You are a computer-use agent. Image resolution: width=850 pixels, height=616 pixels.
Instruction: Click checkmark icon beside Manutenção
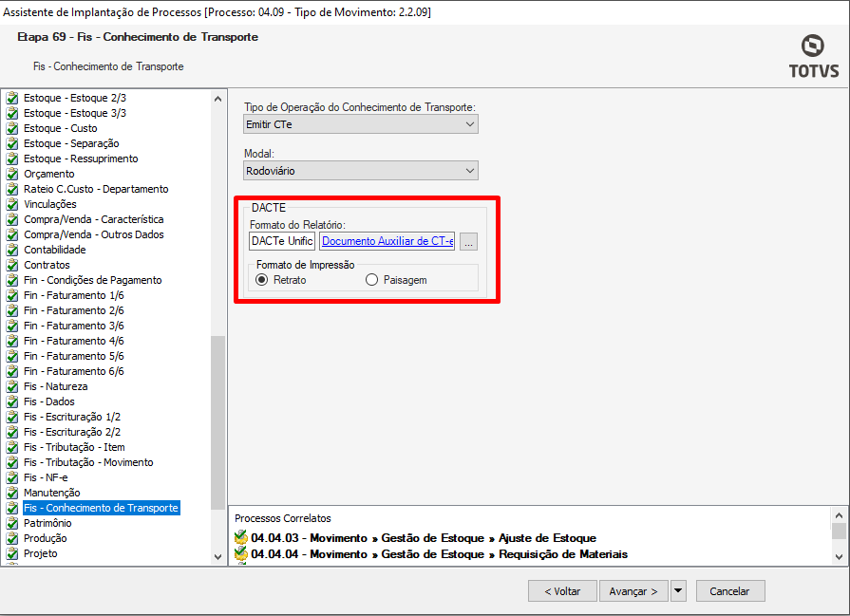tap(12, 493)
